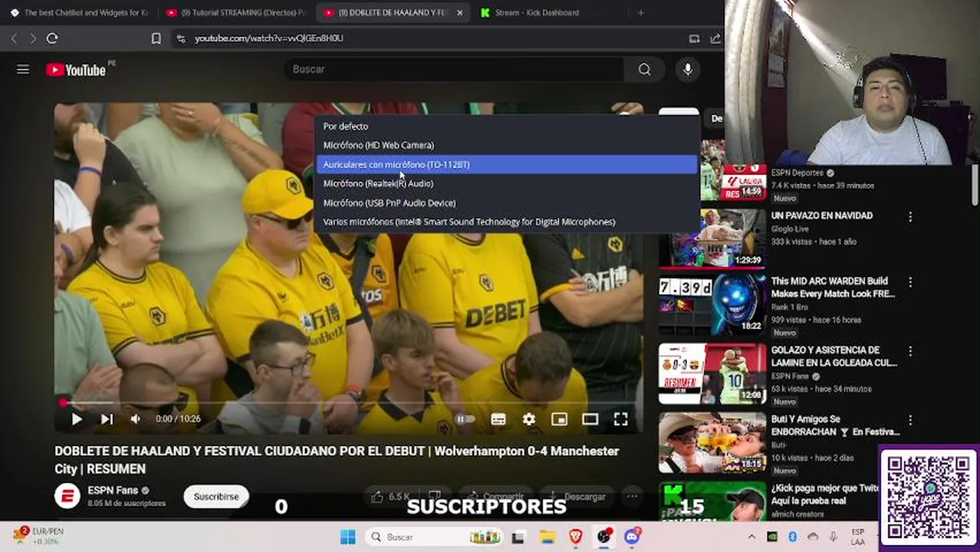Image resolution: width=980 pixels, height=552 pixels.
Task: Switch to 'The best Chatbot and Widgets' tab
Action: click(78, 12)
